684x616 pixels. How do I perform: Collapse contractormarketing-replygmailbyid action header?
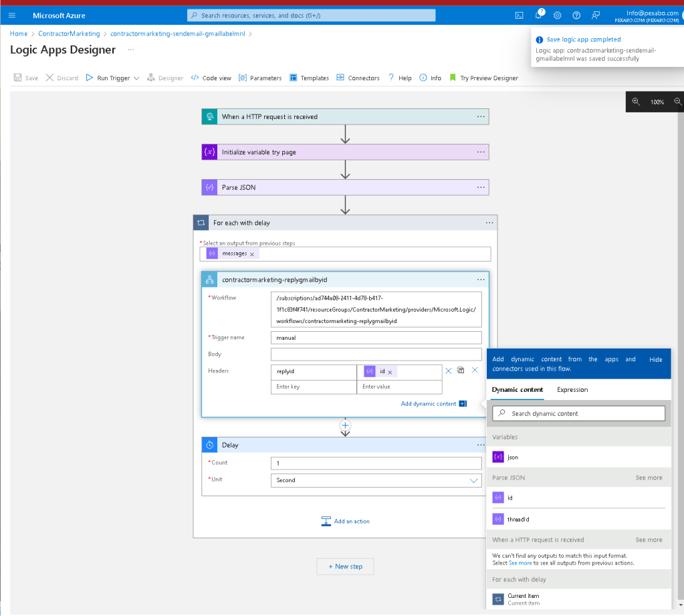coord(344,280)
